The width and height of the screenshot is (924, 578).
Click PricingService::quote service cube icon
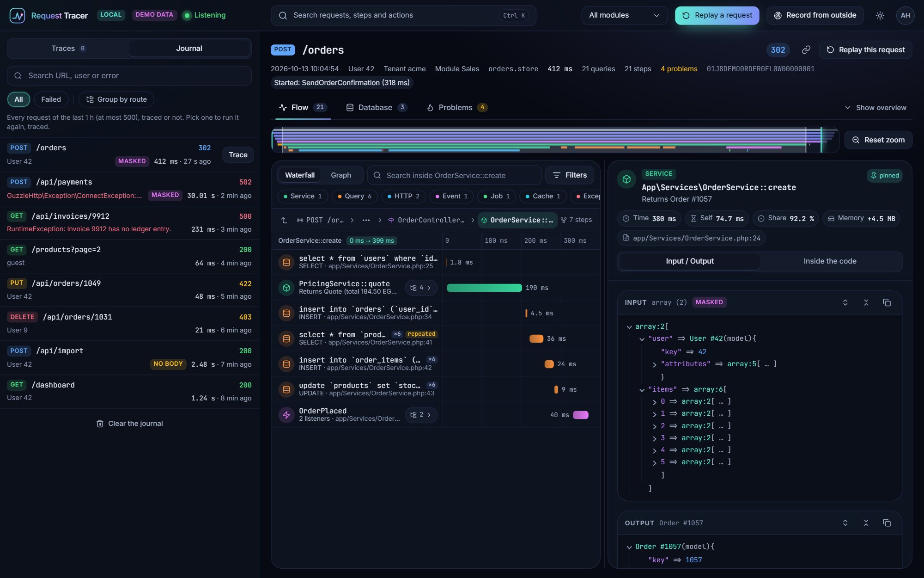286,288
